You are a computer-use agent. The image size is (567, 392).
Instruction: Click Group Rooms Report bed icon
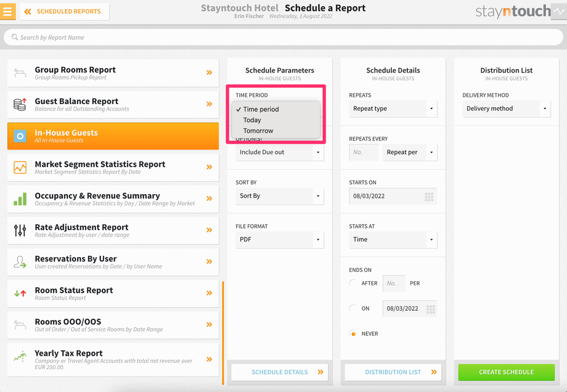[20, 73]
